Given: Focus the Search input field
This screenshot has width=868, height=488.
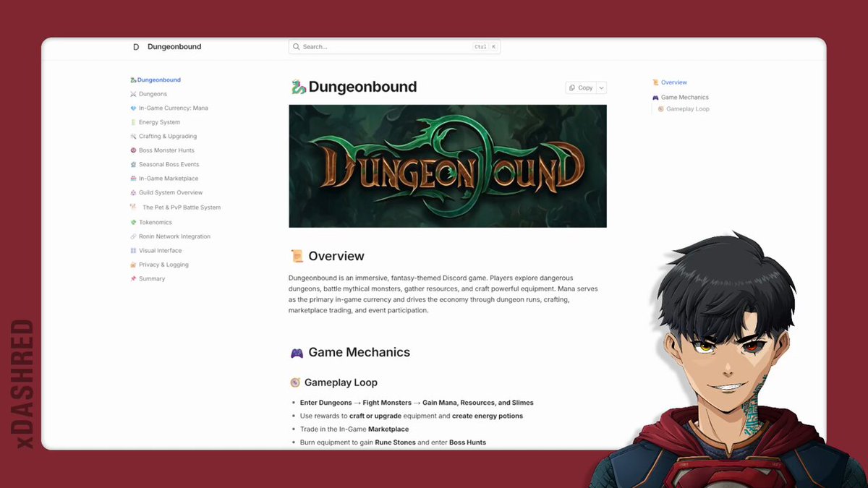Looking at the screenshot, I should (x=394, y=47).
